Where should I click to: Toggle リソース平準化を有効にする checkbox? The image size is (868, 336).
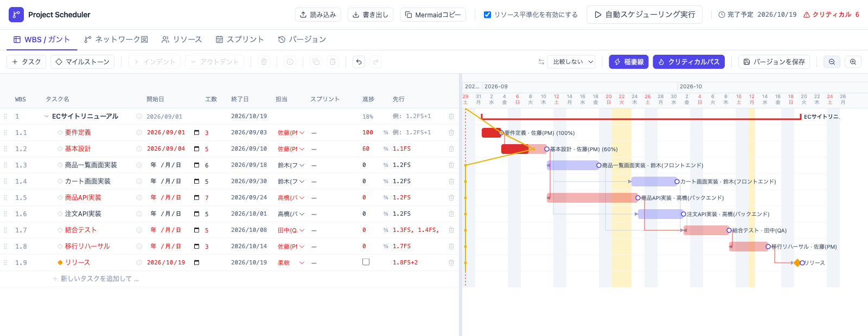tap(487, 15)
